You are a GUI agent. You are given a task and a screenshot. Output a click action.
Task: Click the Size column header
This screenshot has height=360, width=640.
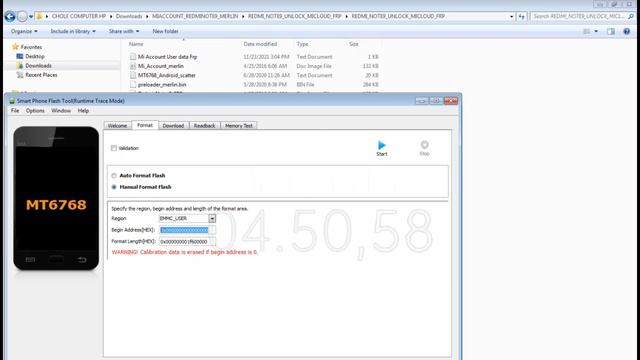[354, 44]
